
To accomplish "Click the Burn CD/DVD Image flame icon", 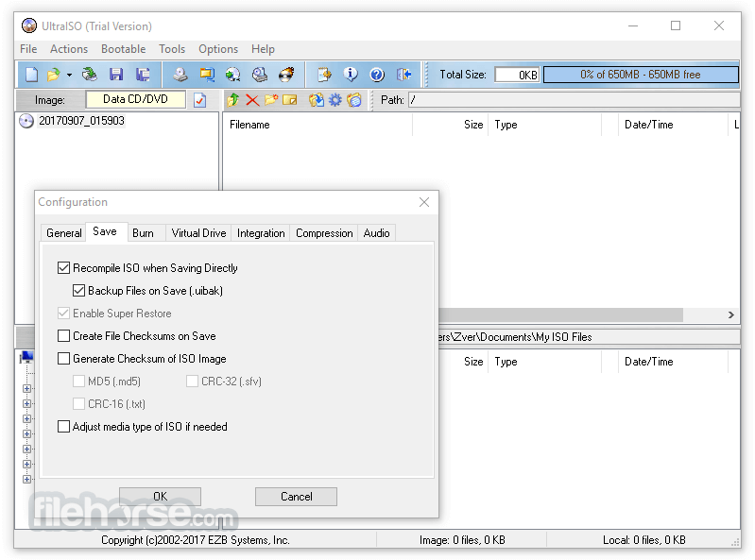I will (286, 75).
